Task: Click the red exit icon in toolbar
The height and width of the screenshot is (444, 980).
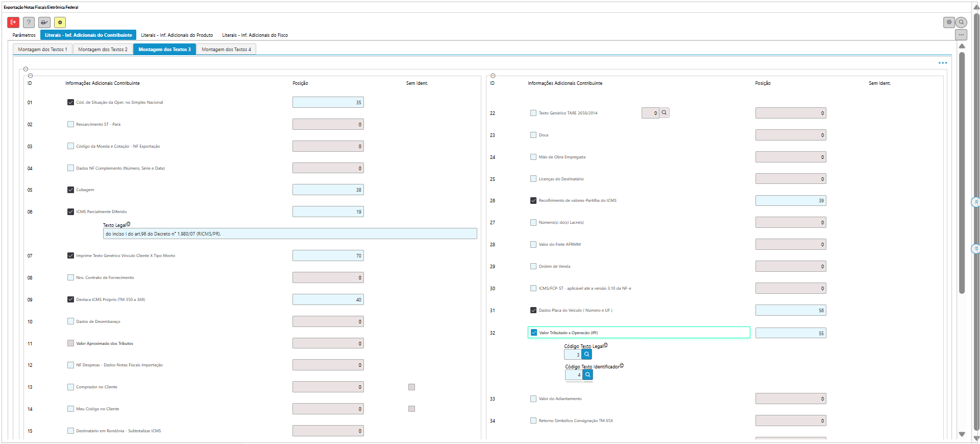Action: 13,22
